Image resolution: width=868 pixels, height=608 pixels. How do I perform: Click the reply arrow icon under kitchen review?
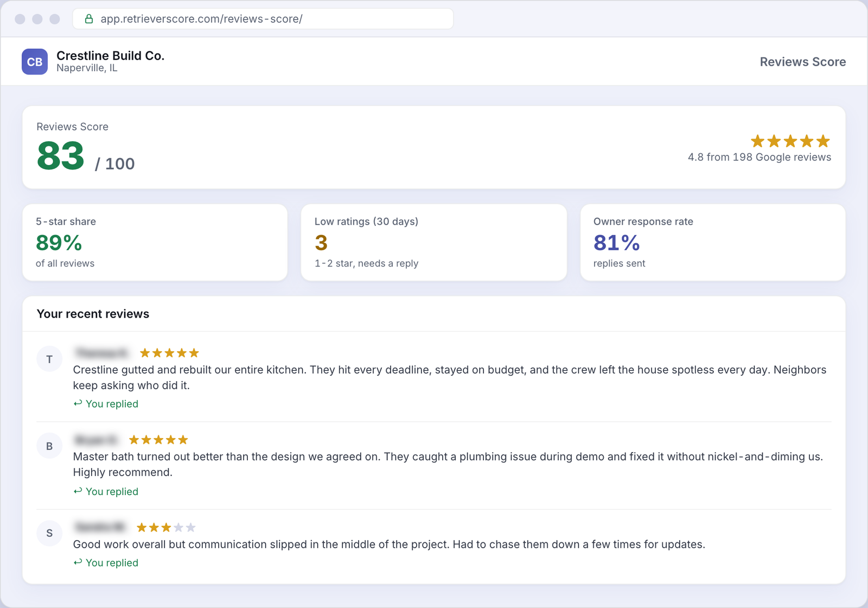tap(78, 403)
